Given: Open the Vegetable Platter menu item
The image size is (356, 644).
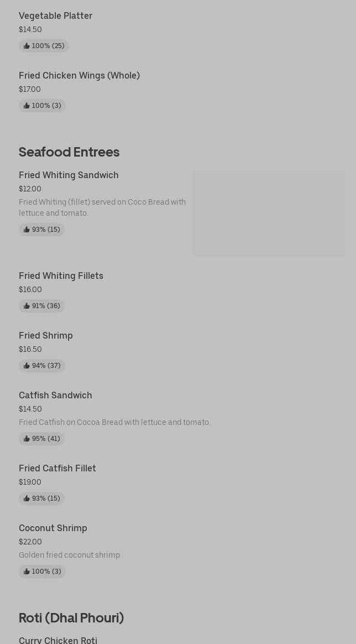Looking at the screenshot, I should click(x=55, y=16).
